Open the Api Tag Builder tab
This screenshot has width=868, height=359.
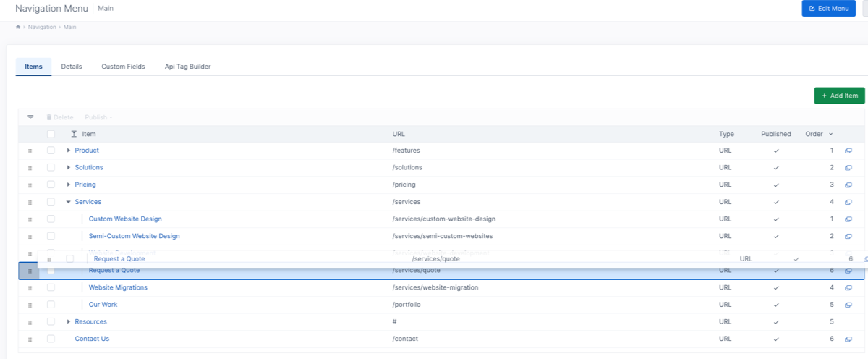tap(187, 67)
